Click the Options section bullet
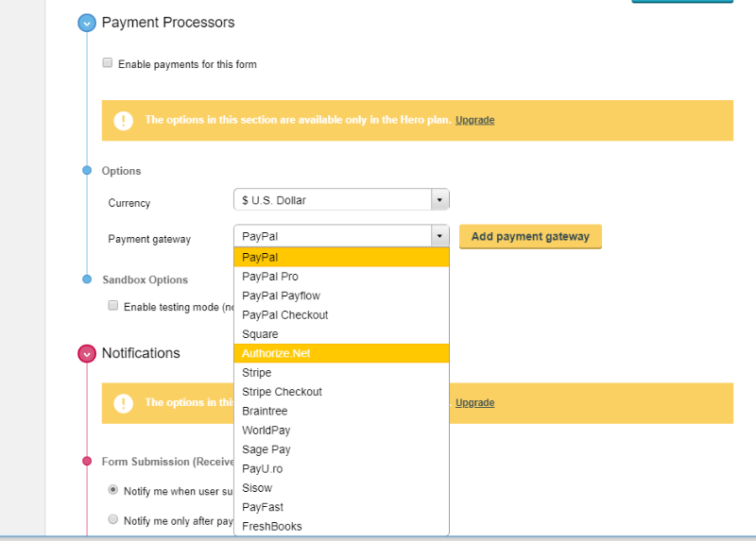The height and width of the screenshot is (541, 756). [87, 170]
